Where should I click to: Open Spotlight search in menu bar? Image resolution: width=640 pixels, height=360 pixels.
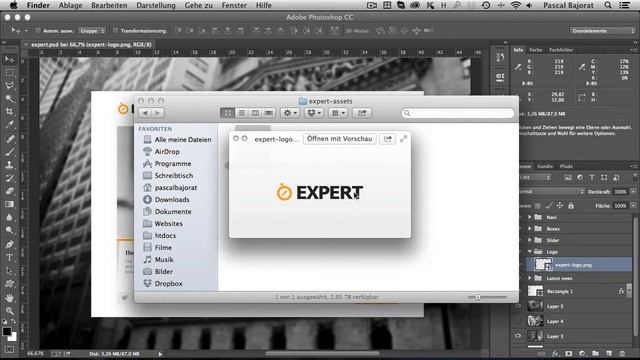(x=608, y=5)
